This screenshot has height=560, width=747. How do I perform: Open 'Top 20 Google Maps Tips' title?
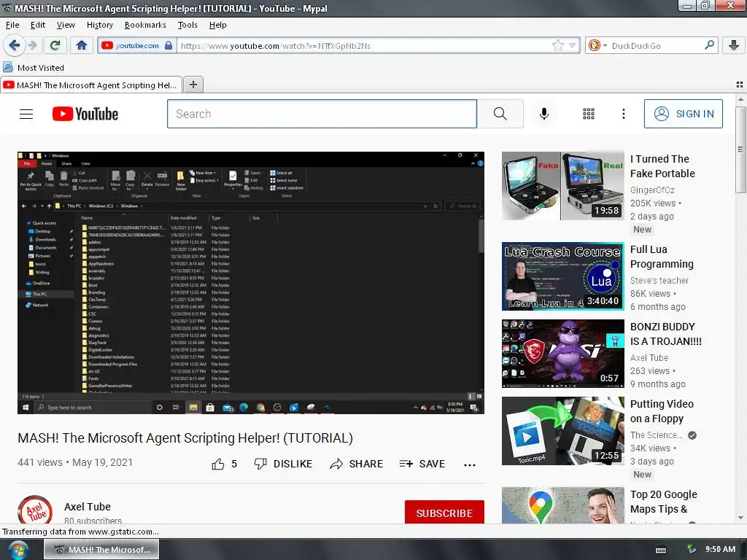[x=663, y=502]
